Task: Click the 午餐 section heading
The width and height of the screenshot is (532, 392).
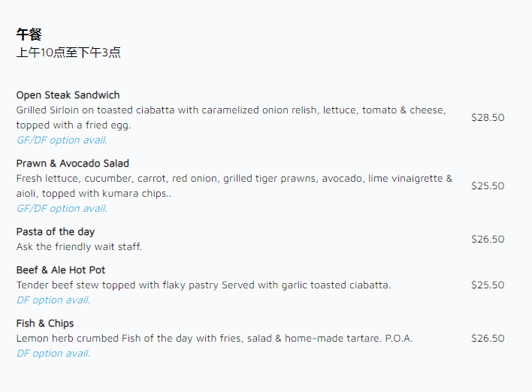Action: 29,35
